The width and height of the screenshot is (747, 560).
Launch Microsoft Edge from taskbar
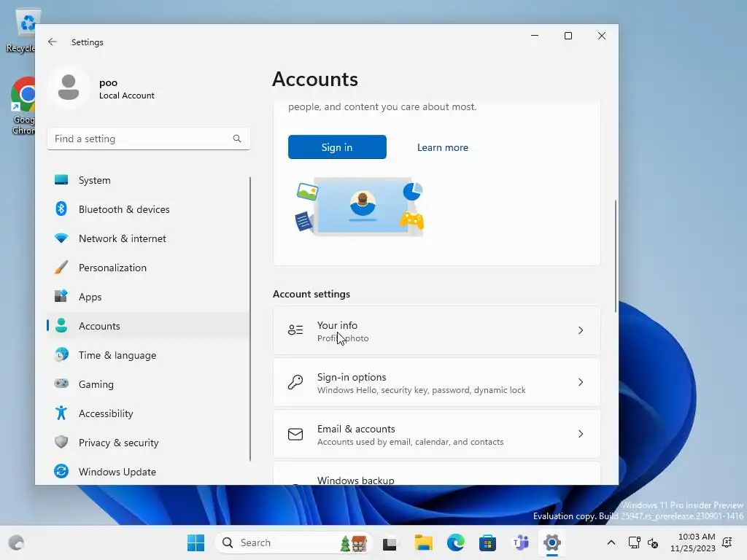tap(455, 542)
